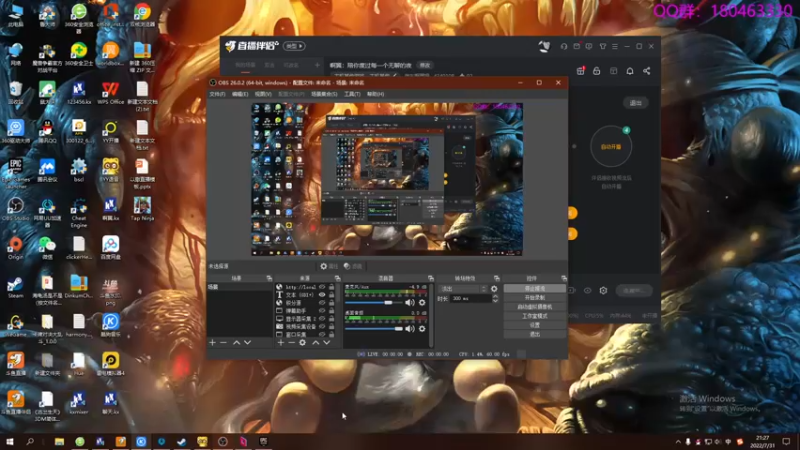Click the headset support icon in 直播伴侣
The image size is (800, 450).
pyautogui.click(x=564, y=46)
